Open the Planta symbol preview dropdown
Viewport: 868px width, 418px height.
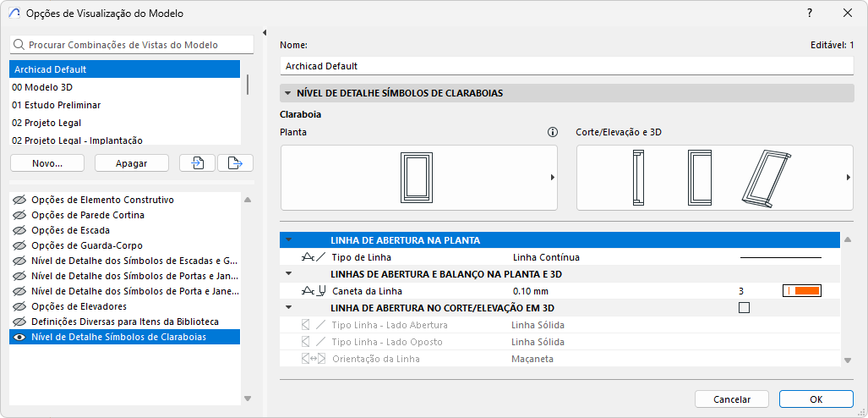(552, 178)
